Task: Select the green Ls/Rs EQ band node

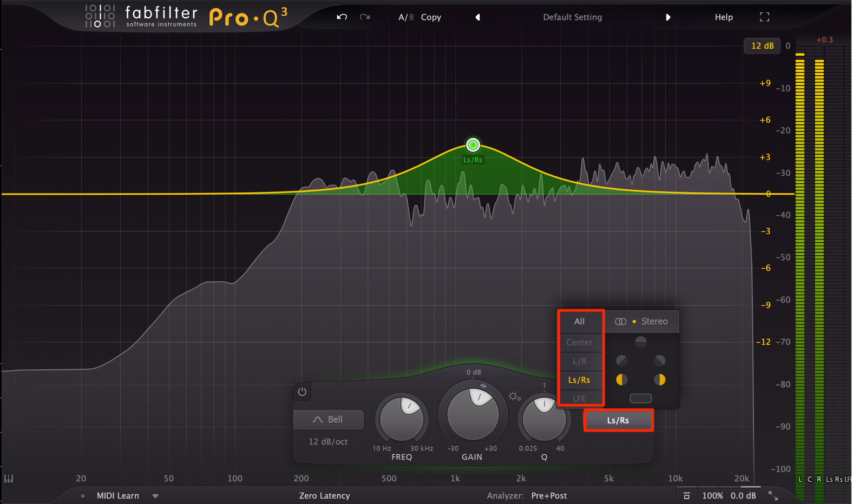Action: click(473, 145)
